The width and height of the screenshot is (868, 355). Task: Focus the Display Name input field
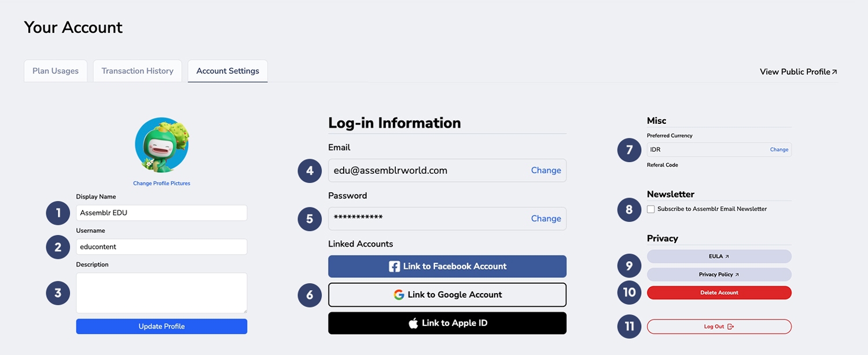click(161, 213)
